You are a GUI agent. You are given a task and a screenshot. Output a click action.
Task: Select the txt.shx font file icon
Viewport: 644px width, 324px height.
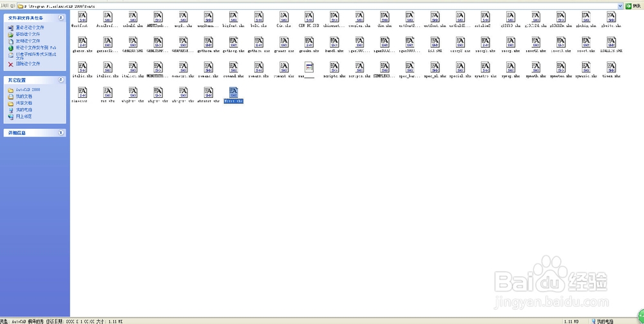108,92
